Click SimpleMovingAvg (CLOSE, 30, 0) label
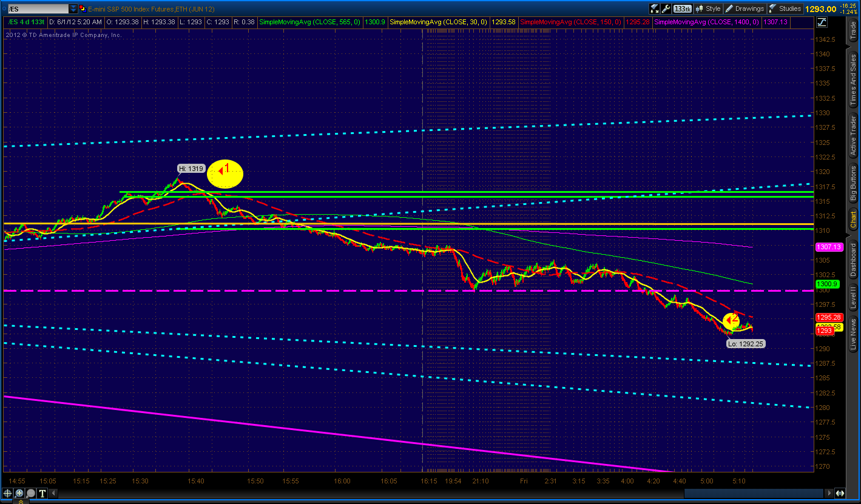This screenshot has height=504, width=861. click(x=438, y=22)
